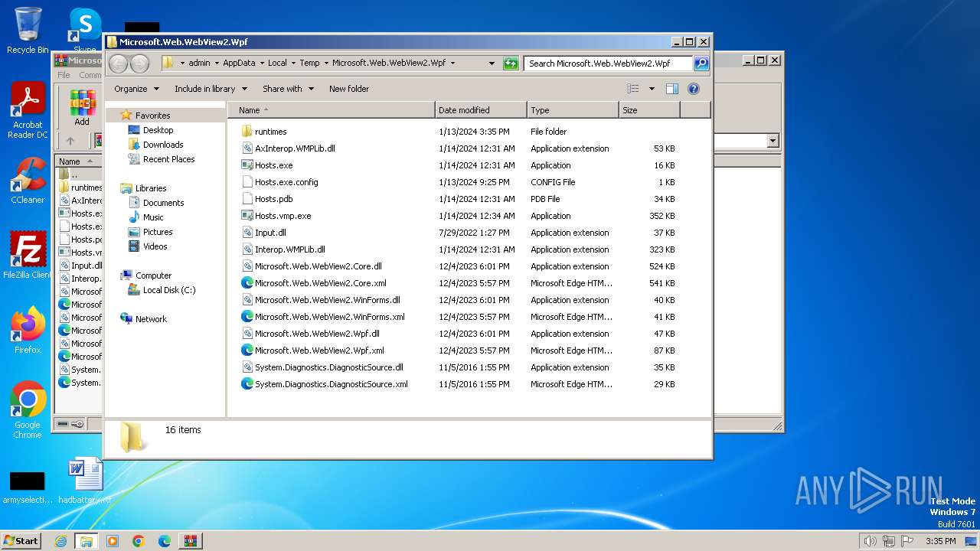Open the Organize dropdown menu
Viewport: 980px width, 551px height.
pos(136,89)
